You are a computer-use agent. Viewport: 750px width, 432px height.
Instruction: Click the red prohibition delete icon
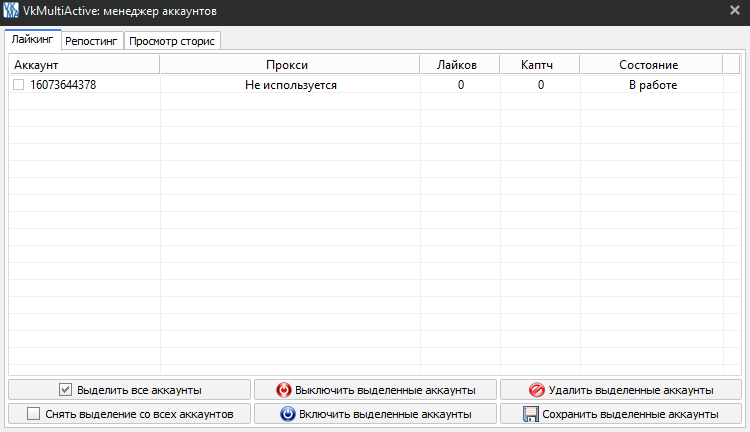[537, 390]
